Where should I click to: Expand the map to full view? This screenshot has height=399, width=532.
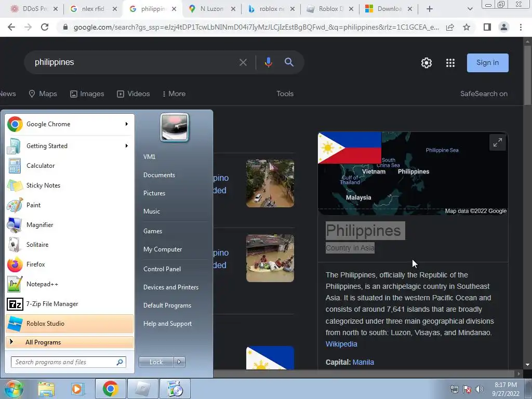click(497, 142)
